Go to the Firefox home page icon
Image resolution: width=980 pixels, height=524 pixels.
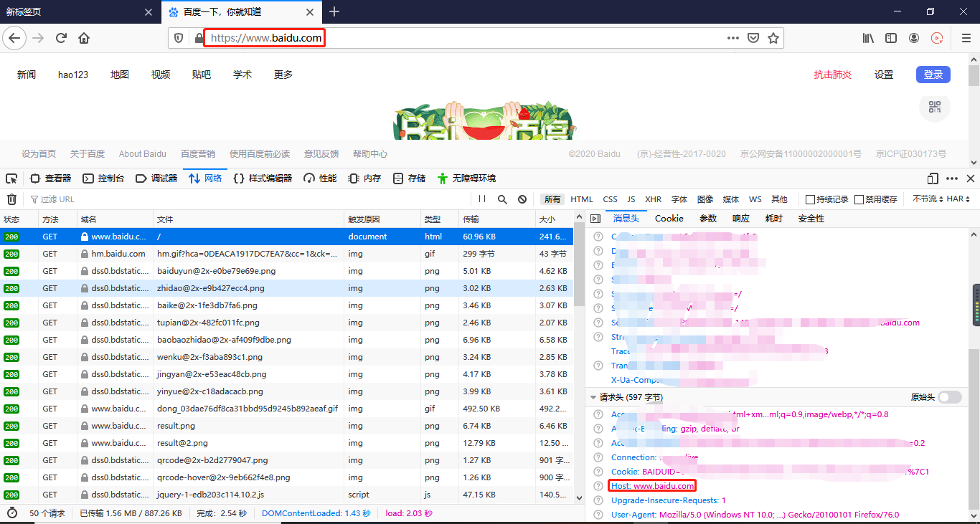[x=84, y=38]
